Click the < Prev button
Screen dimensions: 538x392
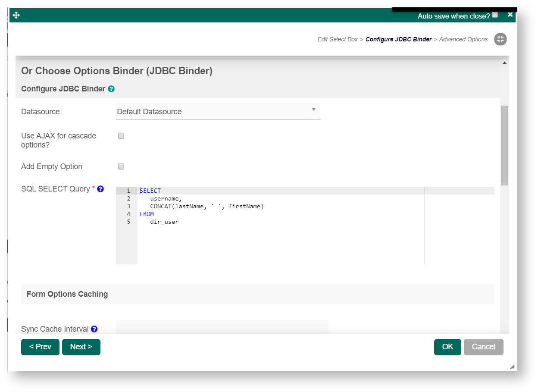point(40,347)
